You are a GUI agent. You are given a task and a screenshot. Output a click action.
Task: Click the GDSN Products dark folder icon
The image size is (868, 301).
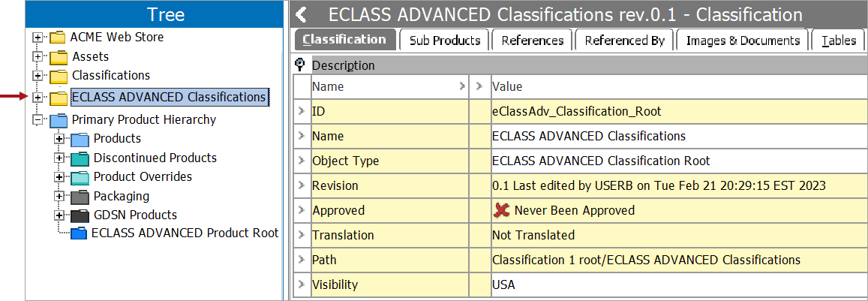(80, 215)
